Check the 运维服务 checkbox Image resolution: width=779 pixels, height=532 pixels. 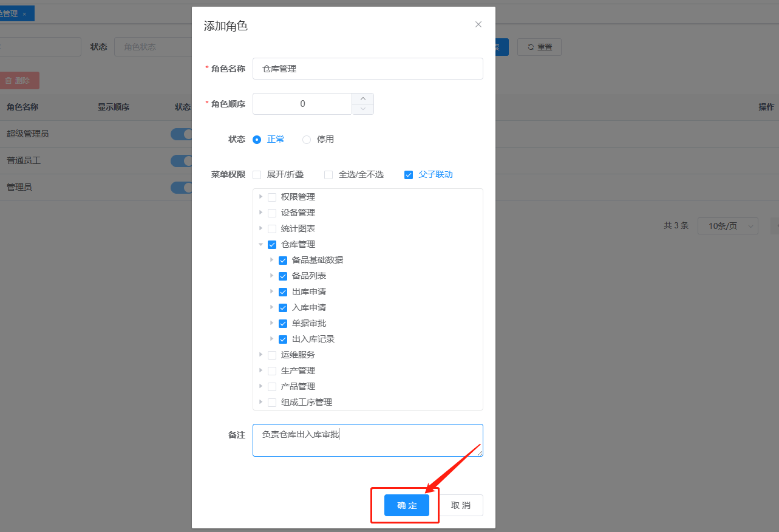272,355
